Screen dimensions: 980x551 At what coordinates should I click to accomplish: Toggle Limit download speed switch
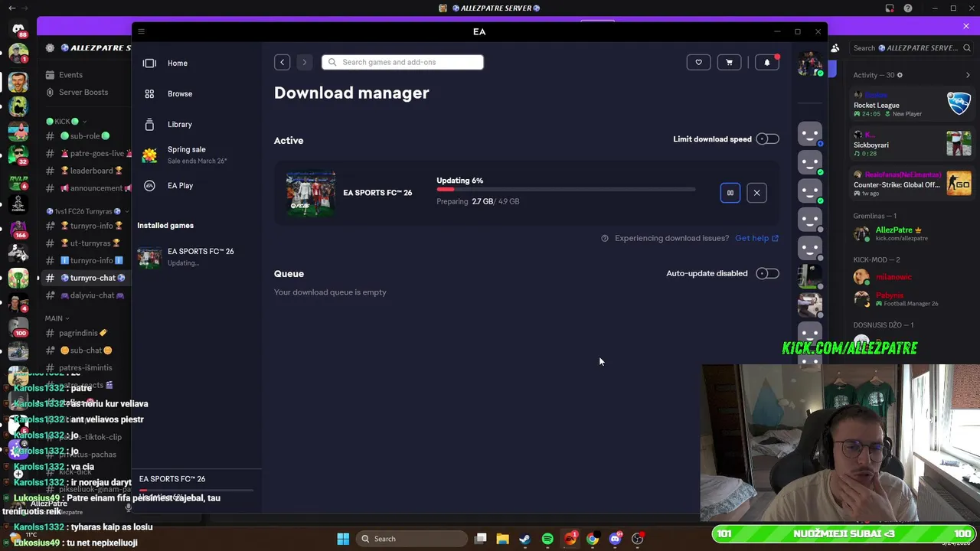coord(767,139)
